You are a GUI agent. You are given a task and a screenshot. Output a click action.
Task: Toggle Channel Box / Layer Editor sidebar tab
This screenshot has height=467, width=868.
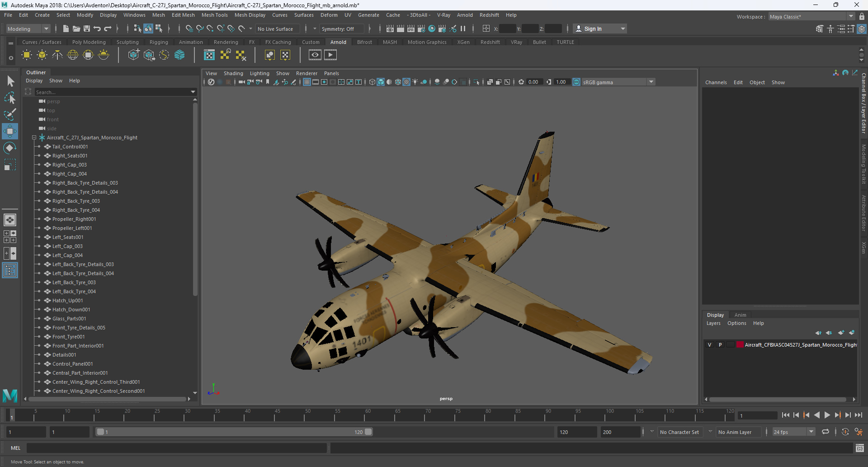(863, 103)
